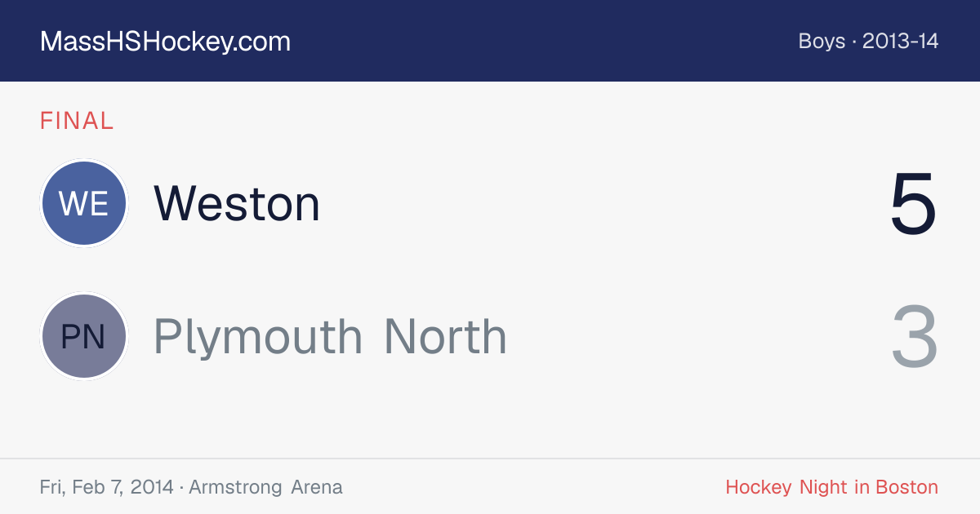This screenshot has height=514, width=980.
Task: Click the Armstrong Arena venue text
Action: (265, 487)
